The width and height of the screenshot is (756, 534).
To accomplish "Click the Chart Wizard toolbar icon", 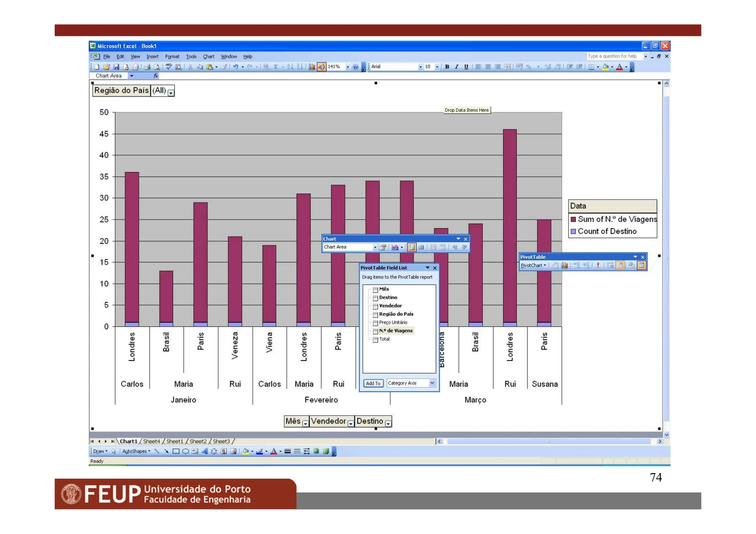I will point(312,67).
